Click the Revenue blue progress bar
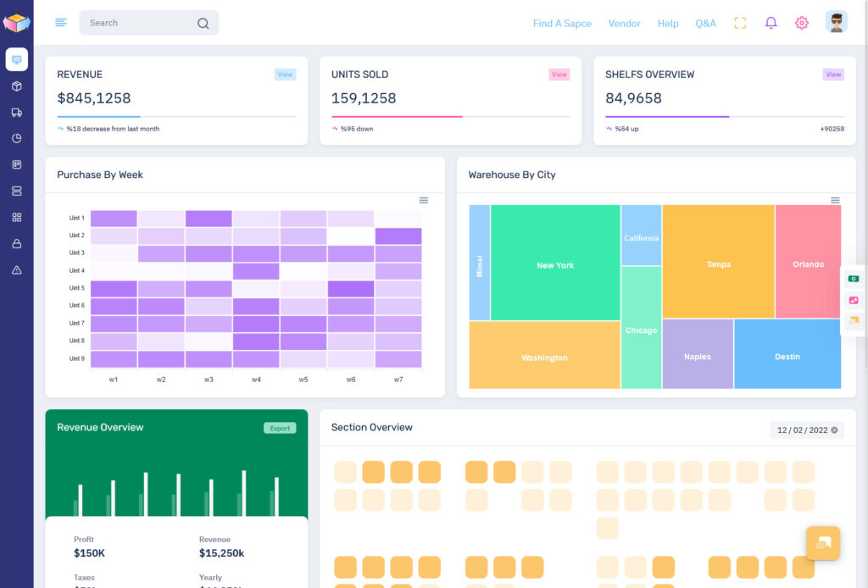This screenshot has height=588, width=868. pos(98,117)
